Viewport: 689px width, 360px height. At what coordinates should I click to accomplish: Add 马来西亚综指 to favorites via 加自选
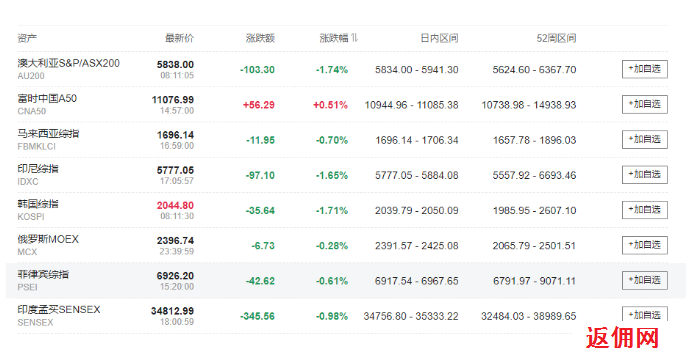[x=645, y=139]
